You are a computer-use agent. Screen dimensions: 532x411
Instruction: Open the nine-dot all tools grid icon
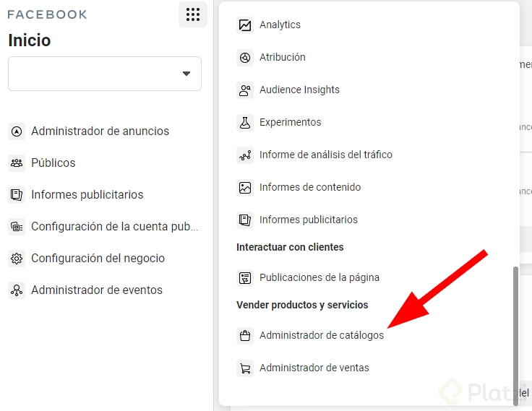pos(193,14)
